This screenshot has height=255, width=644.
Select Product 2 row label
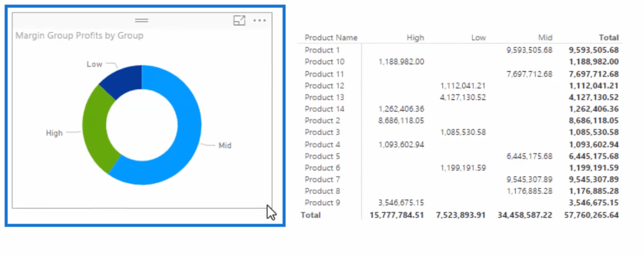(x=322, y=120)
